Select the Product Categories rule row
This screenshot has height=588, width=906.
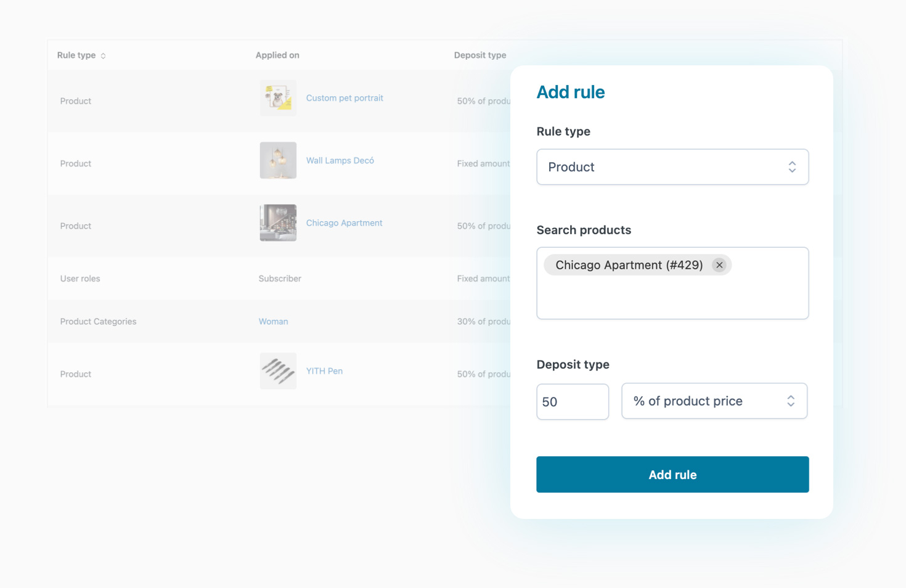[x=98, y=322]
